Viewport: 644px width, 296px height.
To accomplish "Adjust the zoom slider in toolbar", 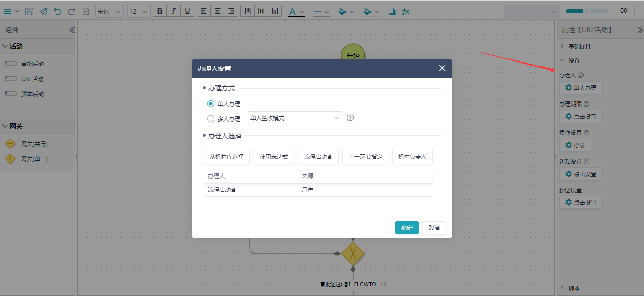I will pyautogui.click(x=586, y=11).
